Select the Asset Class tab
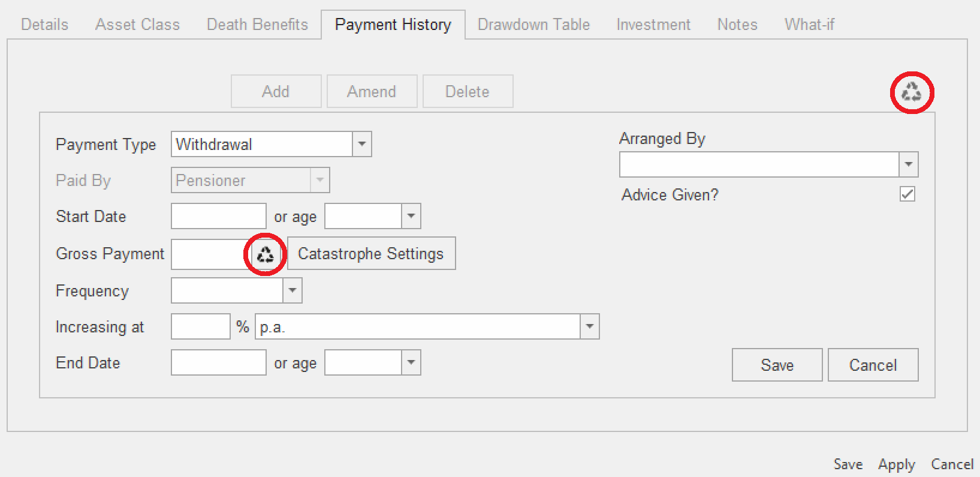The image size is (980, 477). tap(137, 25)
